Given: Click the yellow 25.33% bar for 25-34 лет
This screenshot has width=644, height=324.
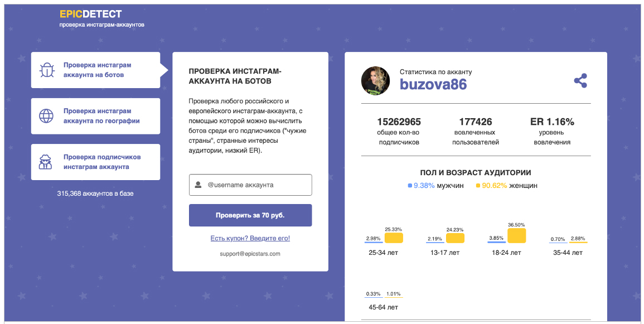Looking at the screenshot, I should tap(394, 238).
